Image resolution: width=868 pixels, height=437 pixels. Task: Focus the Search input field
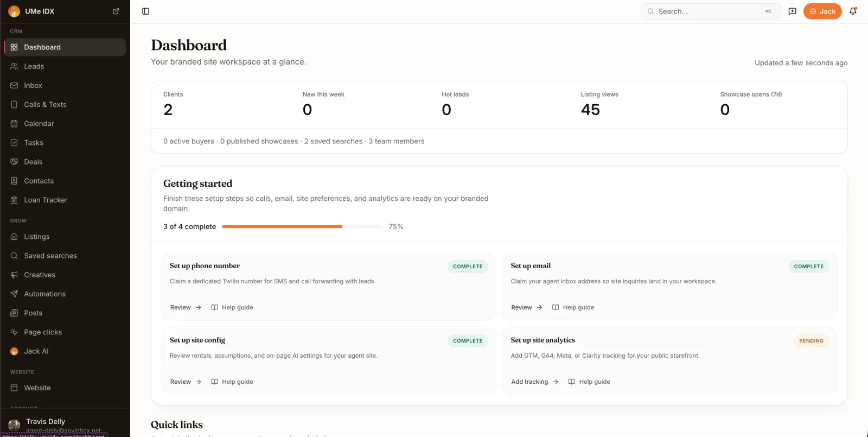[711, 11]
